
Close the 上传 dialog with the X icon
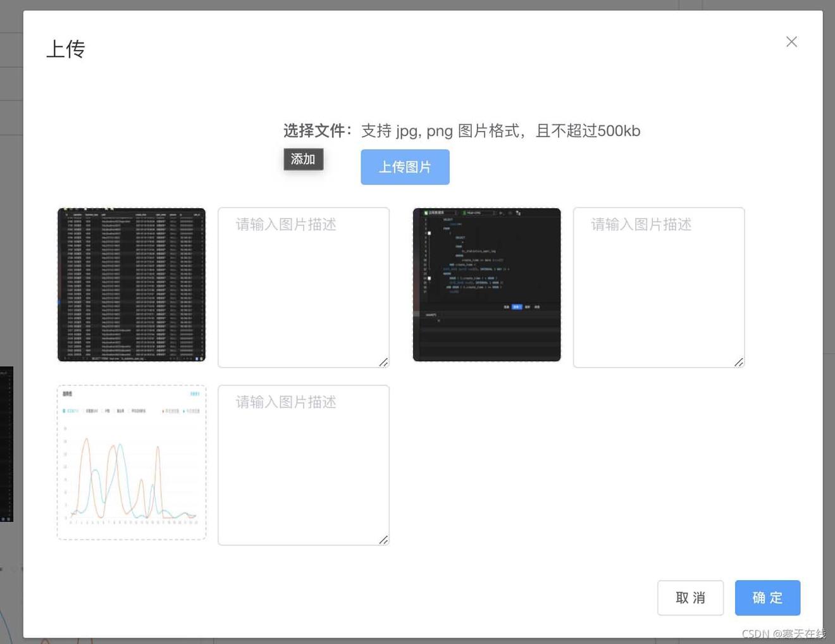791,42
